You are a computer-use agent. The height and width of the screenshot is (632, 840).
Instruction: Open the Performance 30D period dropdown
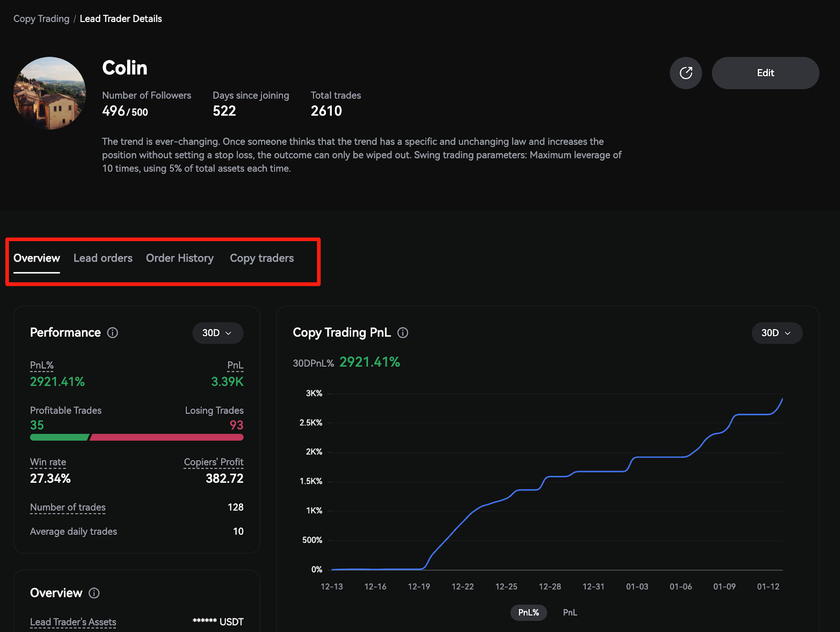pos(217,333)
